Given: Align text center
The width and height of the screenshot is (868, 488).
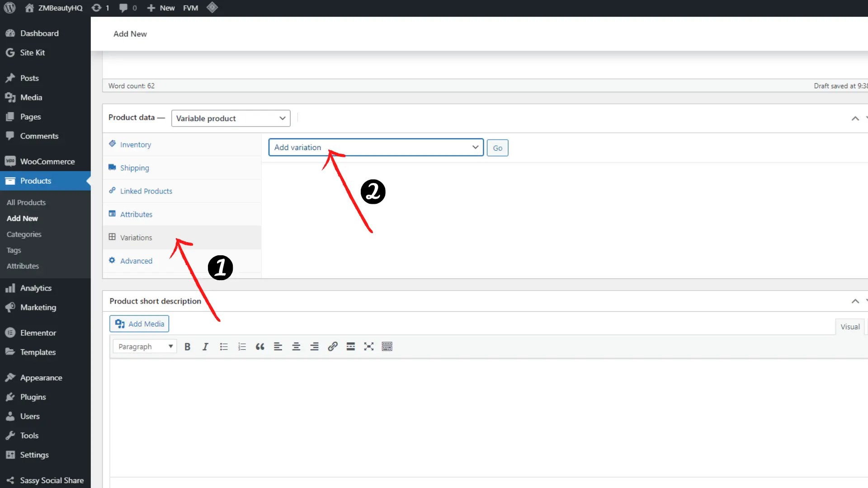Looking at the screenshot, I should pyautogui.click(x=296, y=347).
